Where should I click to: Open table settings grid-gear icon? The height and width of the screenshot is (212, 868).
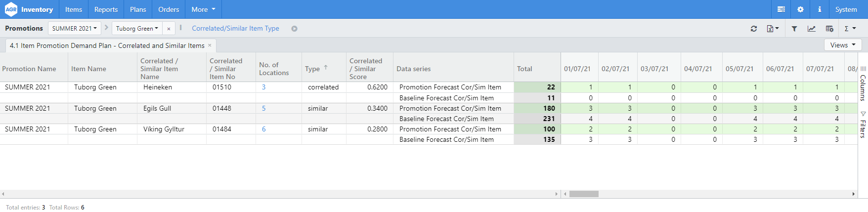tap(829, 29)
